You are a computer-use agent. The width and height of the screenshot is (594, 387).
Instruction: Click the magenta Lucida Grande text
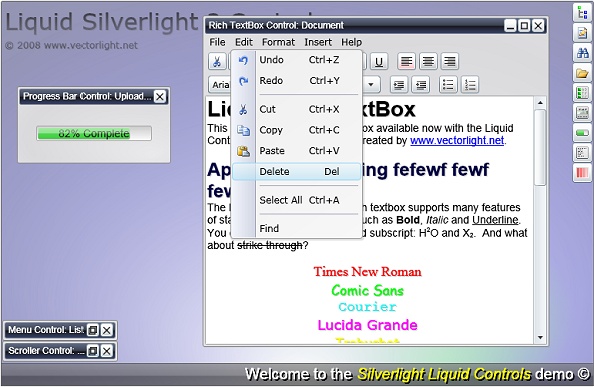[x=367, y=325]
